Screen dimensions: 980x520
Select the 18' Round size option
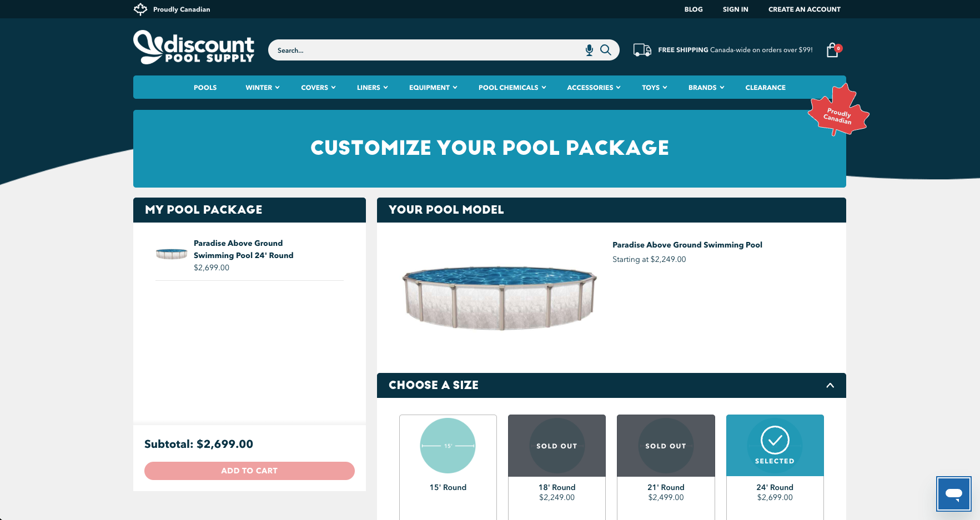coord(556,455)
